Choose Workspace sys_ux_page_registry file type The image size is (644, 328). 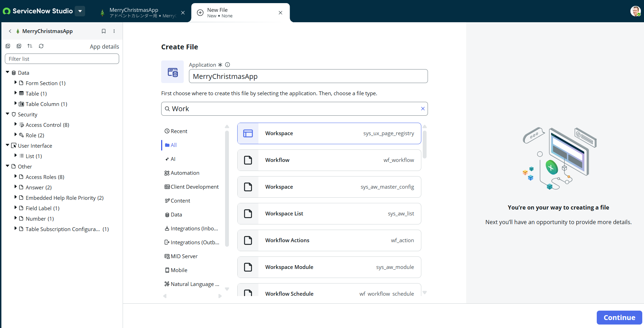tap(329, 133)
